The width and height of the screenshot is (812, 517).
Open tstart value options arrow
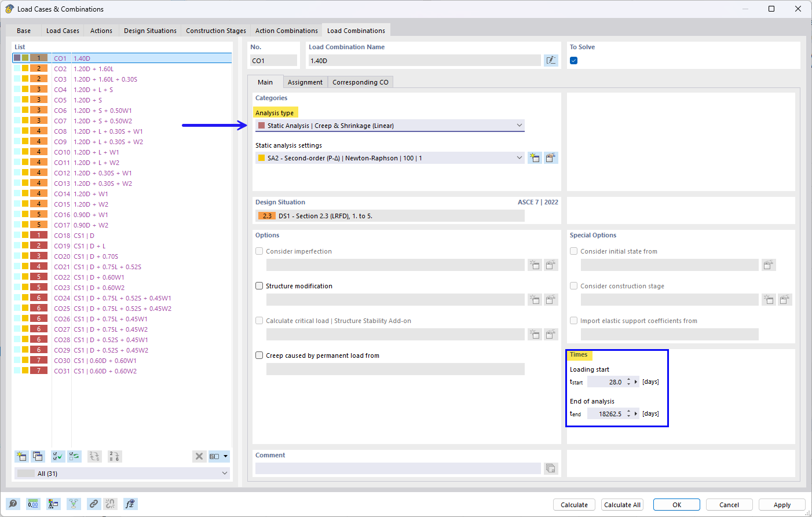tap(636, 382)
